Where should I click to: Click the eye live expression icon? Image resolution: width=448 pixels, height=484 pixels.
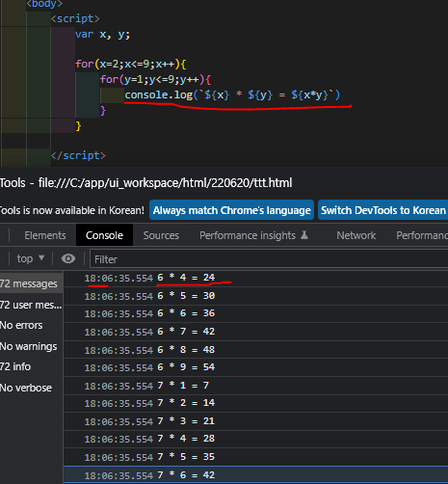click(68, 258)
